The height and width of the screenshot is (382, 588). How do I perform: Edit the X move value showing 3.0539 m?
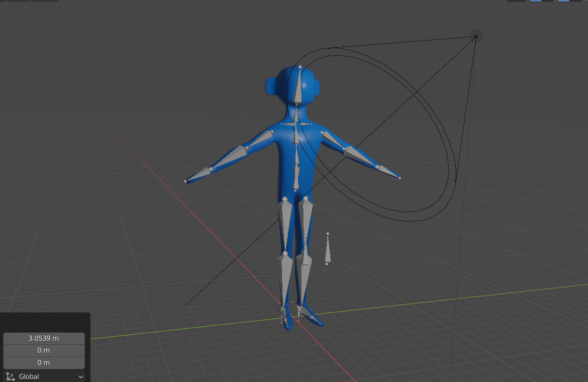[43, 338]
